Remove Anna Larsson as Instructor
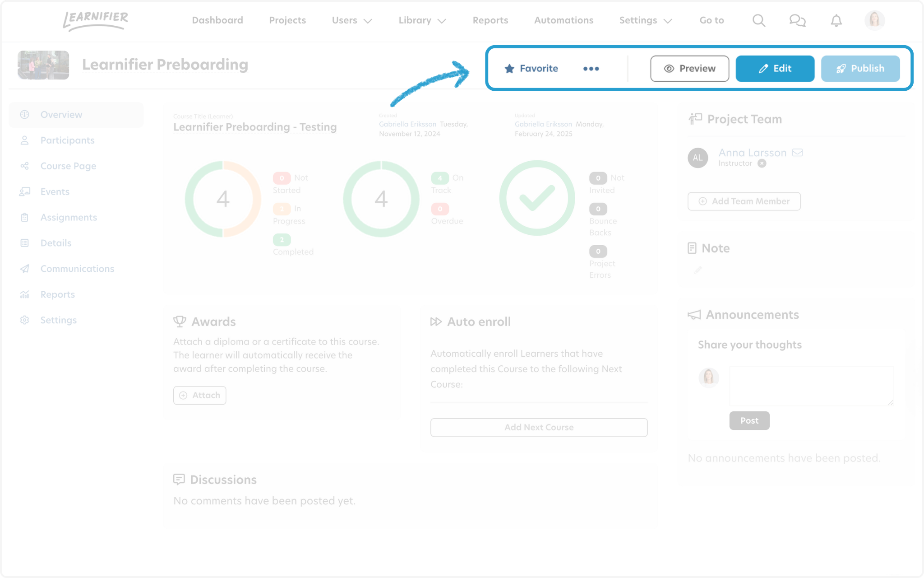The height and width of the screenshot is (578, 924). coord(762,163)
